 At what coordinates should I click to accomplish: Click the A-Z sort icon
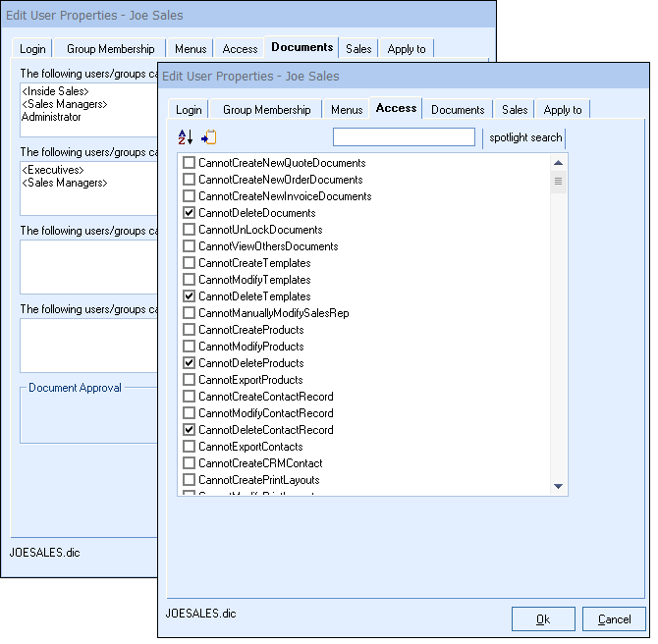pos(186,137)
